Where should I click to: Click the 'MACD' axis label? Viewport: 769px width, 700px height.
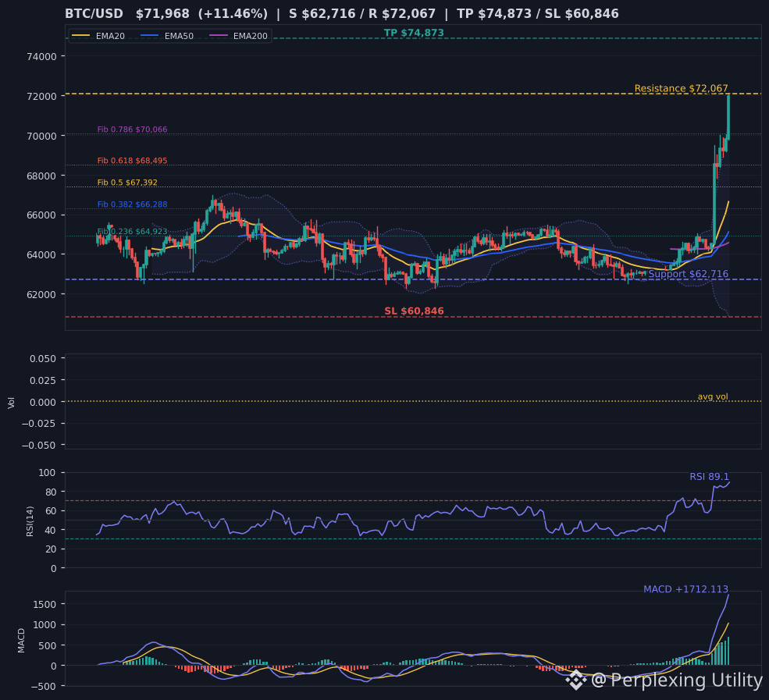coord(21,640)
